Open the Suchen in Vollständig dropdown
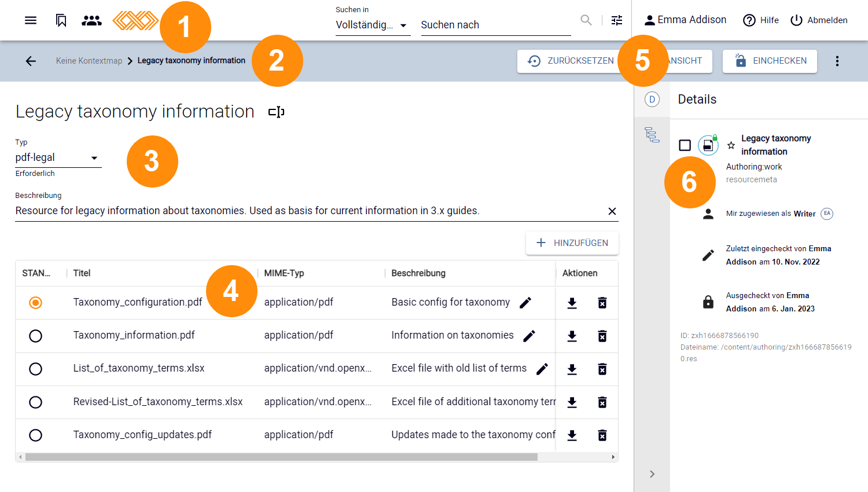 373,25
